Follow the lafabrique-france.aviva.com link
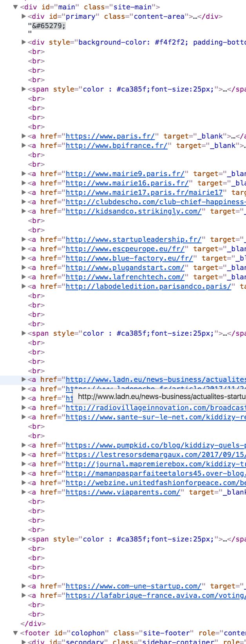The width and height of the screenshot is (246, 644). 156,595
